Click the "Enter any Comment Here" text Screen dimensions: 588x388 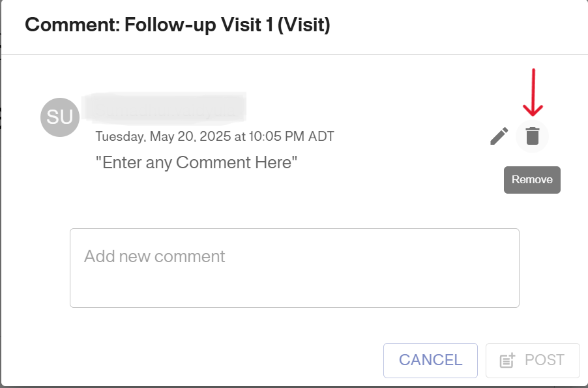click(x=196, y=162)
